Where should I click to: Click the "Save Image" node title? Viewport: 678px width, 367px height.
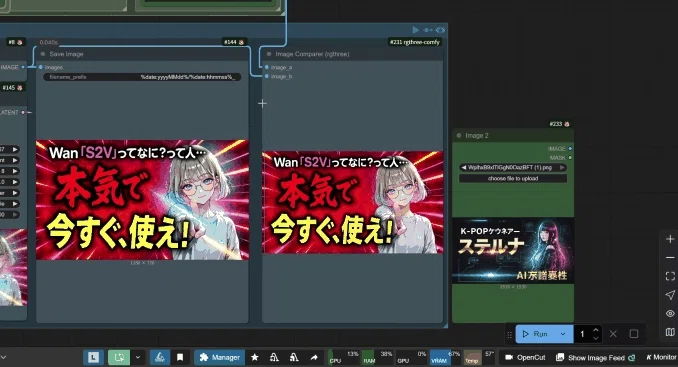click(66, 54)
